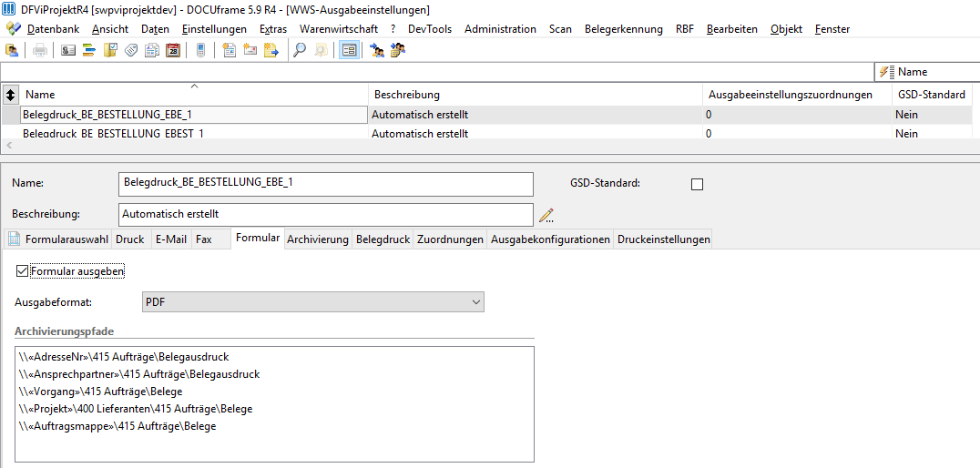
Task: Click the Name column header in list
Action: click(x=194, y=95)
